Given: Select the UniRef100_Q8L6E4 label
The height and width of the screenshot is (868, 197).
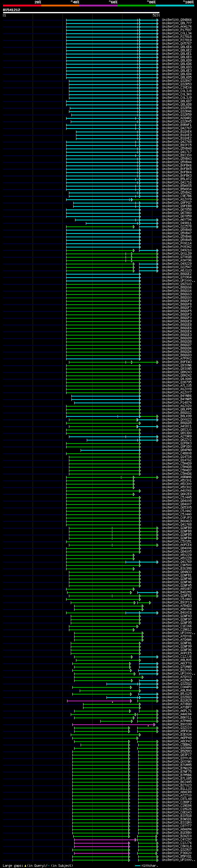Looking at the screenshot, I should pos(177,47).
